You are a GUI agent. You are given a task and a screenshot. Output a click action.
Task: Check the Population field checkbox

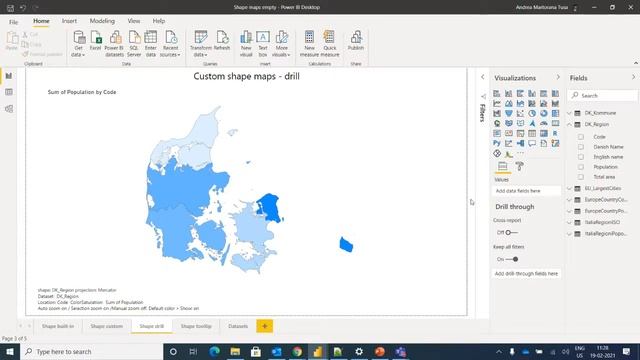[581, 167]
